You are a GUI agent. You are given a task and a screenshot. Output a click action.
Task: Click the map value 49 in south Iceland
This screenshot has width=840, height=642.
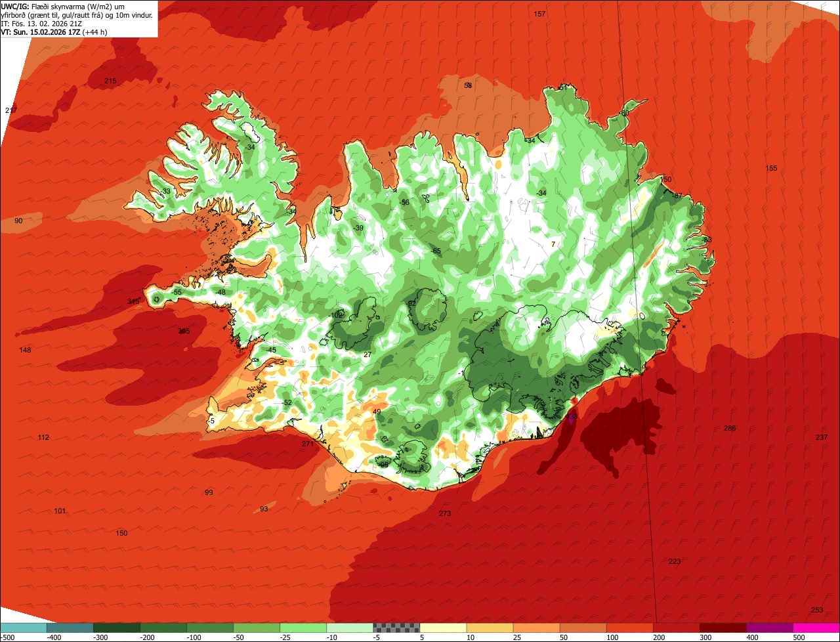point(377,412)
